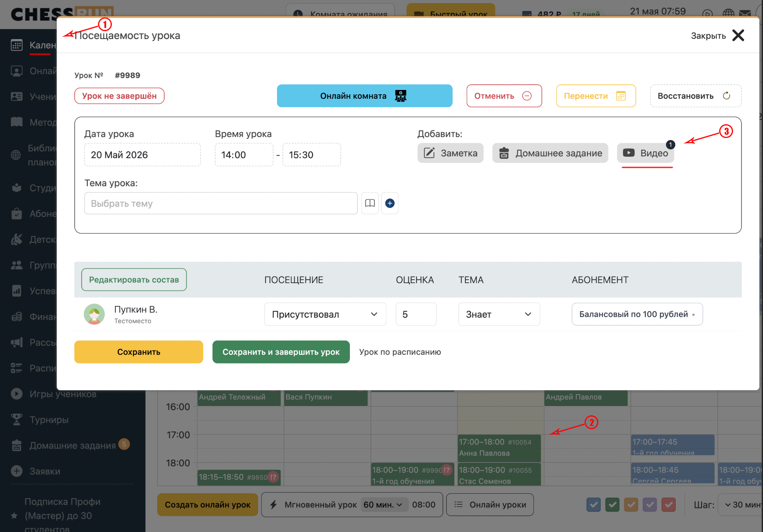Click the Финансы coins icon in sidebar
Image resolution: width=763 pixels, height=532 pixels.
click(x=17, y=316)
